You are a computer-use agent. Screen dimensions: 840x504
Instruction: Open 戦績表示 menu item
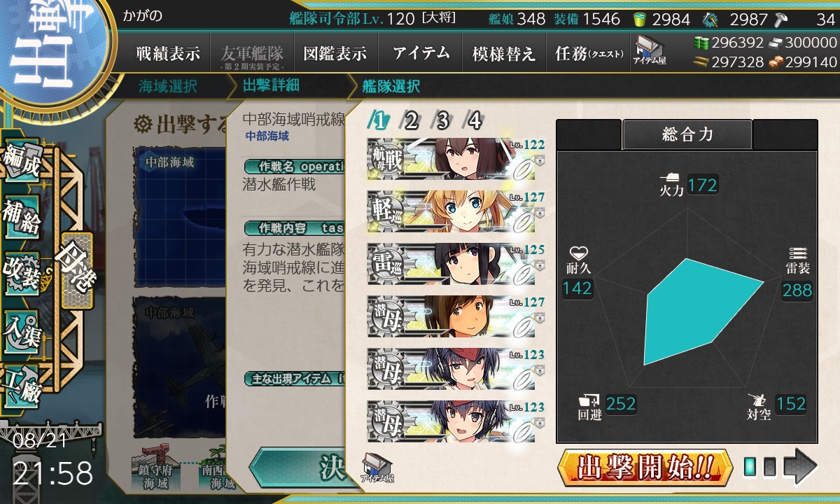click(x=168, y=53)
